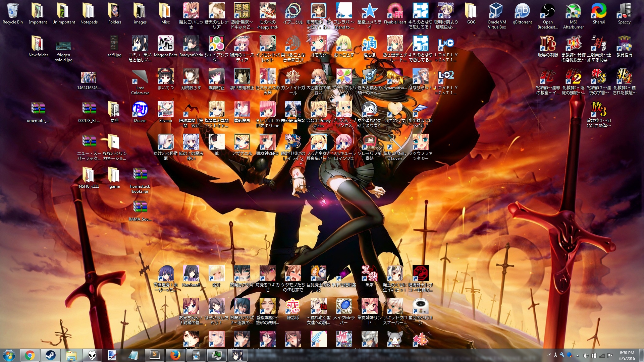
Task: Open the Folders folder
Action: [x=115, y=13]
